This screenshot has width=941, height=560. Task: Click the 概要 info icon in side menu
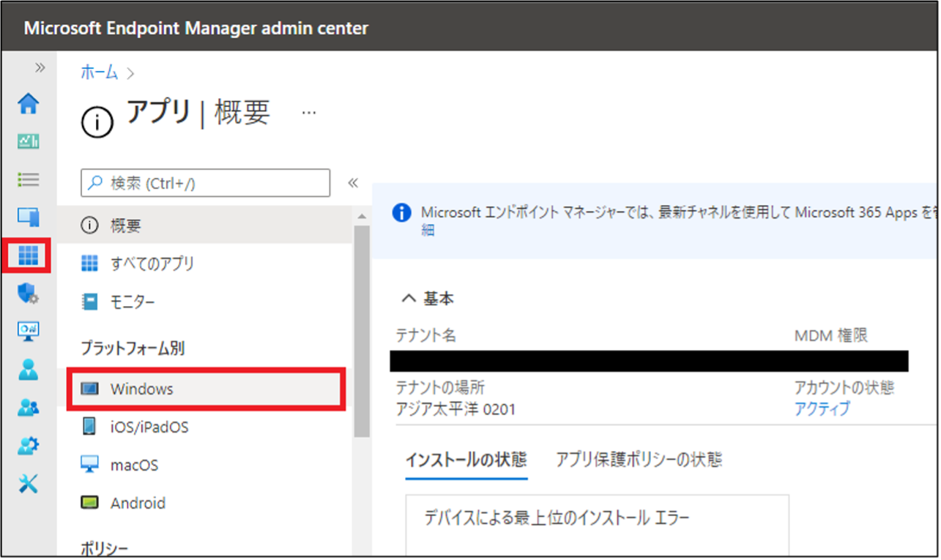click(x=89, y=225)
